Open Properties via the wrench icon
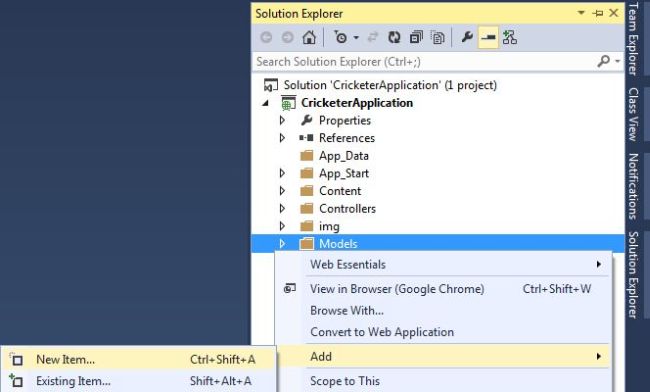Screen dimensions: 650x392 (467, 37)
